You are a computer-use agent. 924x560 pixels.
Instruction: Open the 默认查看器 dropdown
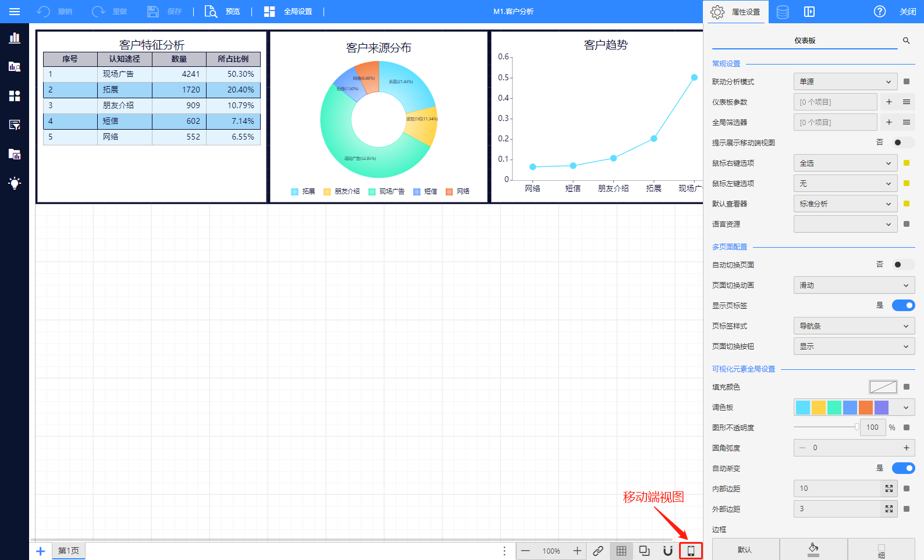[x=845, y=204]
